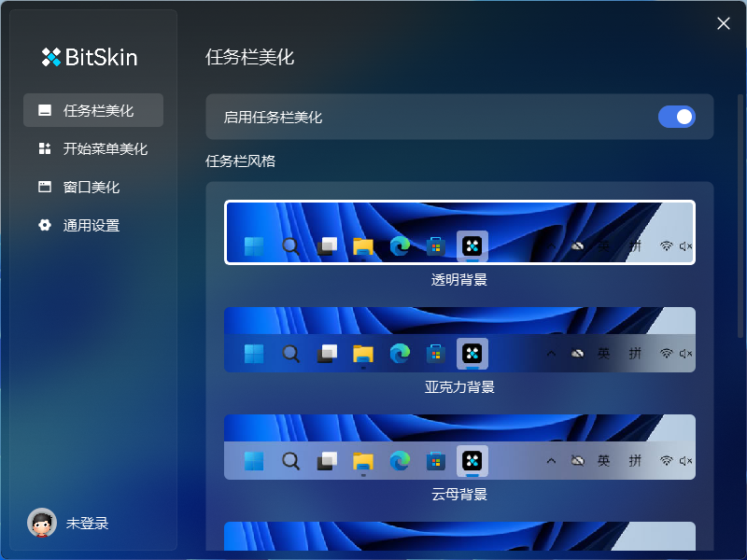Click the 云母背景 label
Screen dimensions: 747x560
(x=459, y=495)
